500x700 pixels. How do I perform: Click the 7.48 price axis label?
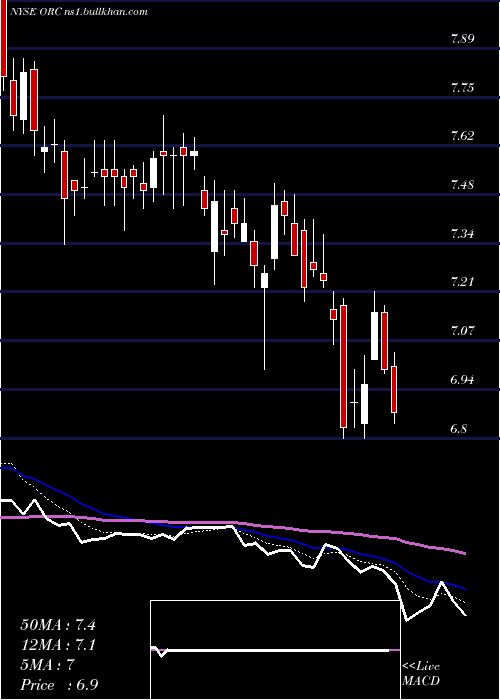tap(462, 184)
